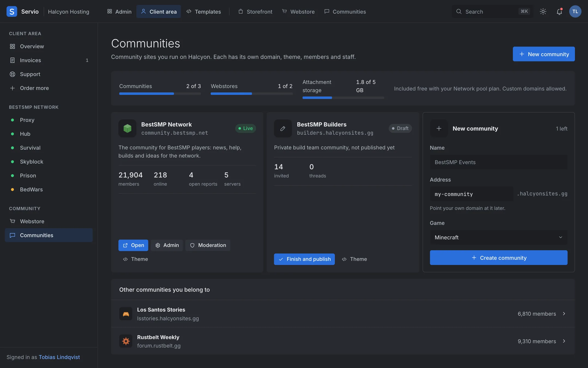Click the Communities usage progress bar
Image resolution: width=588 pixels, height=368 pixels.
coord(160,94)
